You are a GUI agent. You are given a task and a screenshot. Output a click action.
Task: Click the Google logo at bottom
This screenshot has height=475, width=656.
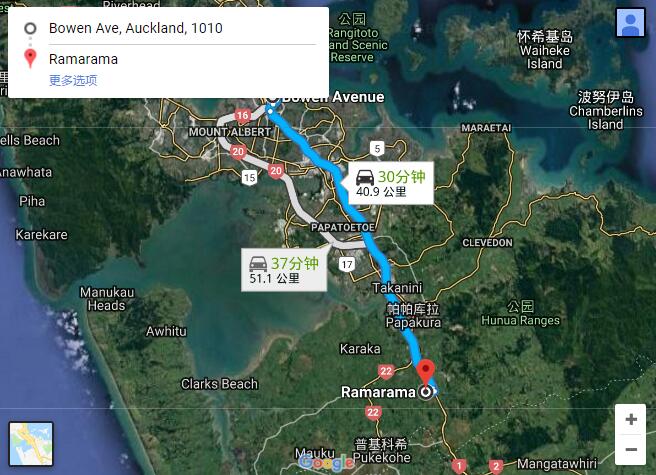pos(327,462)
